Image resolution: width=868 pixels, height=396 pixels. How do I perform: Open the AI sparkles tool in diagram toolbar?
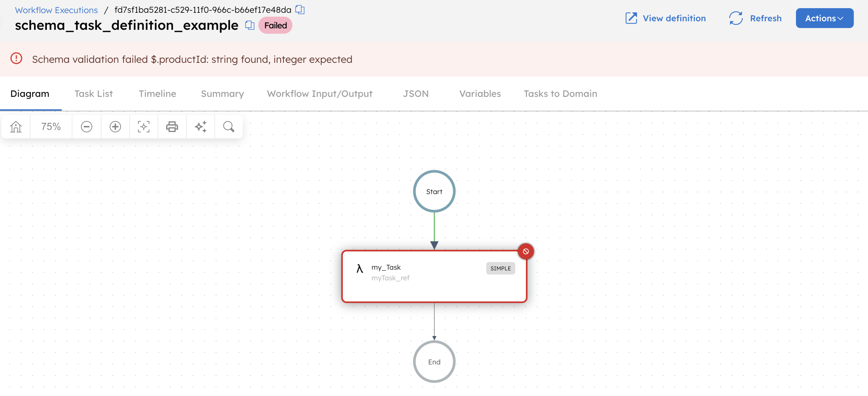(x=200, y=126)
